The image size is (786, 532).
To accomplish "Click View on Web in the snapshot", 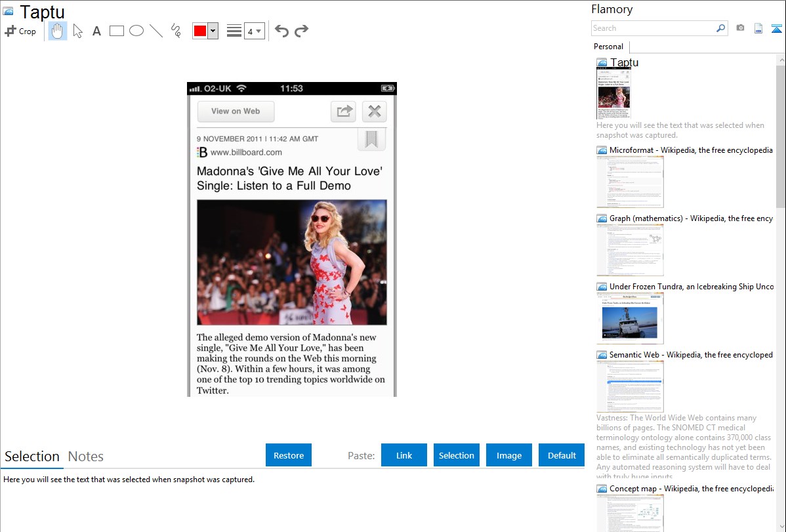I will coord(236,112).
